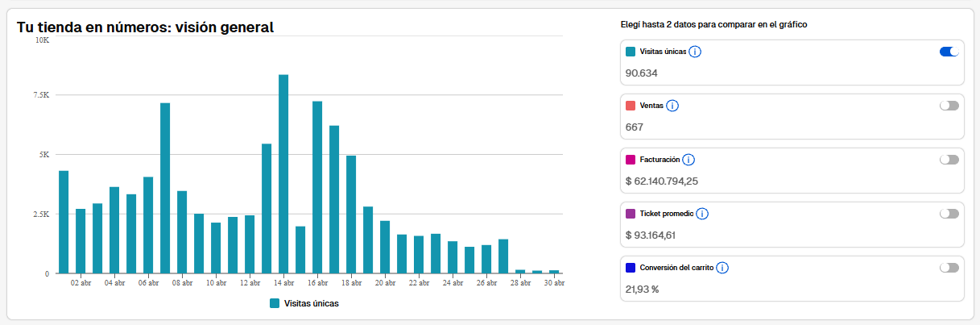Click the Visitas únicas chart legend item
This screenshot has height=325, width=980.
pyautogui.click(x=304, y=304)
